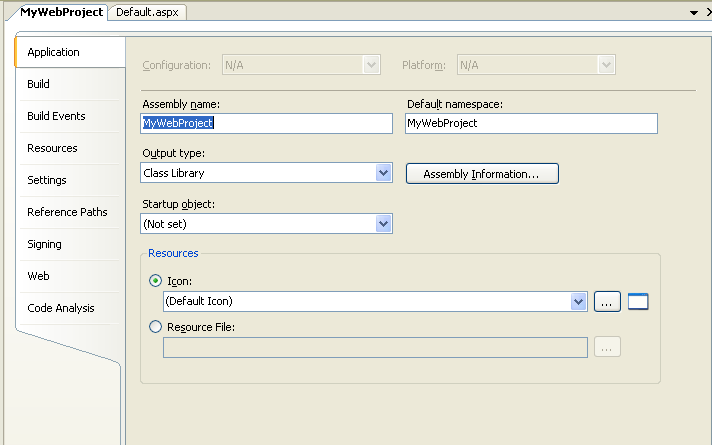Open the Resources side tab
Viewport: 713px width, 445px height.
click(x=52, y=148)
